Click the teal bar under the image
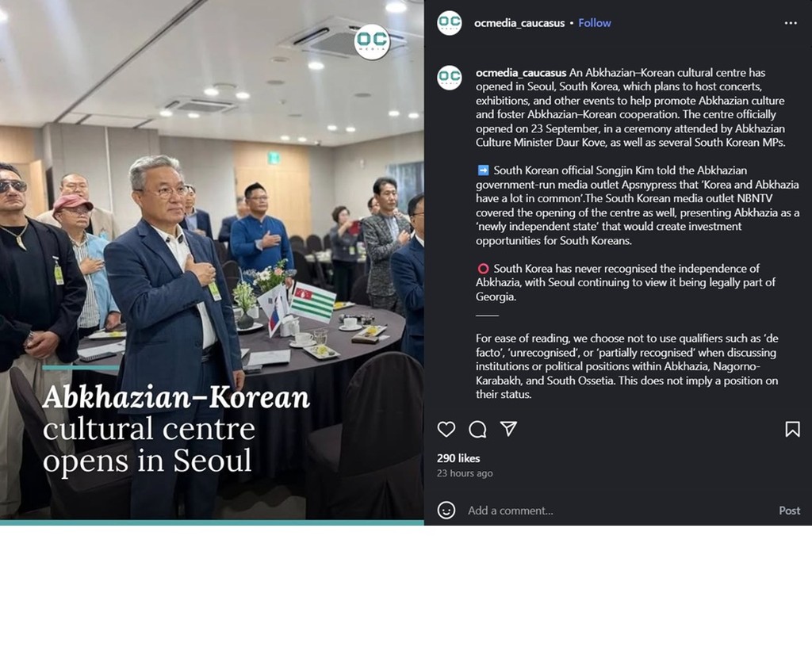Screen dimensions: 812x658 pos(212,523)
